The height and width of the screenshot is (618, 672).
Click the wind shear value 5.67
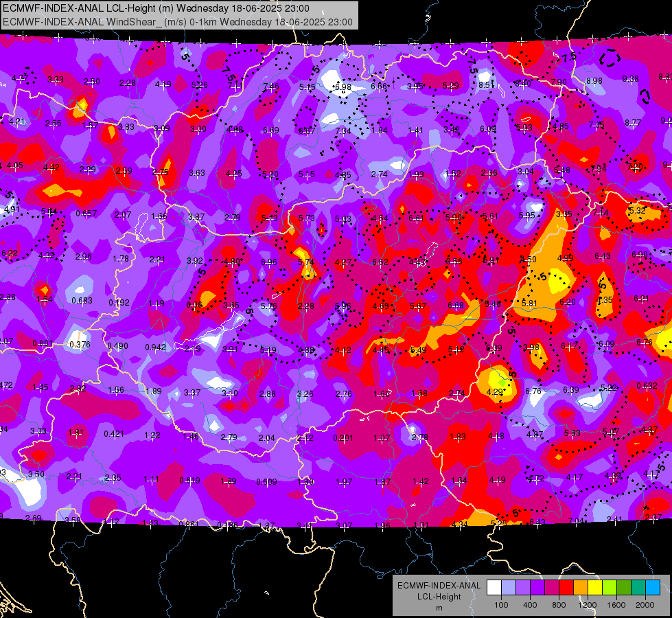[418, 306]
